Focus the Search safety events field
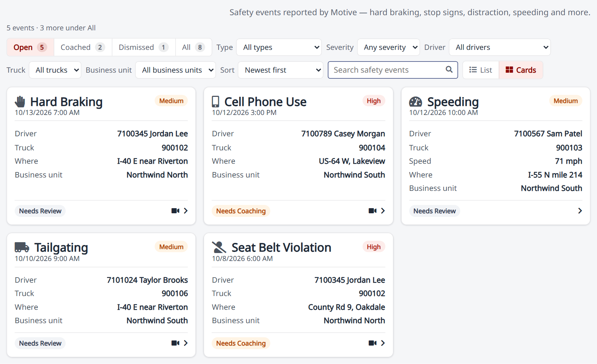 tap(393, 70)
